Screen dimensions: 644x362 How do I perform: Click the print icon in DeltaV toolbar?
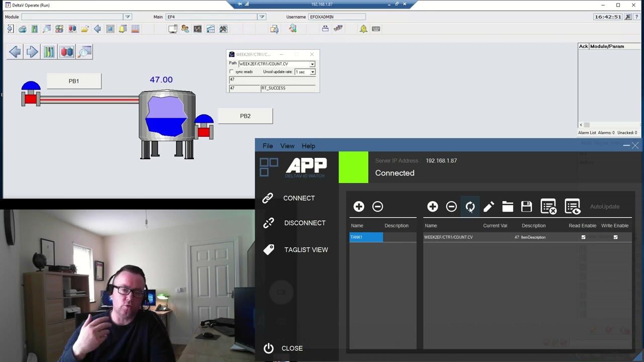[22, 29]
